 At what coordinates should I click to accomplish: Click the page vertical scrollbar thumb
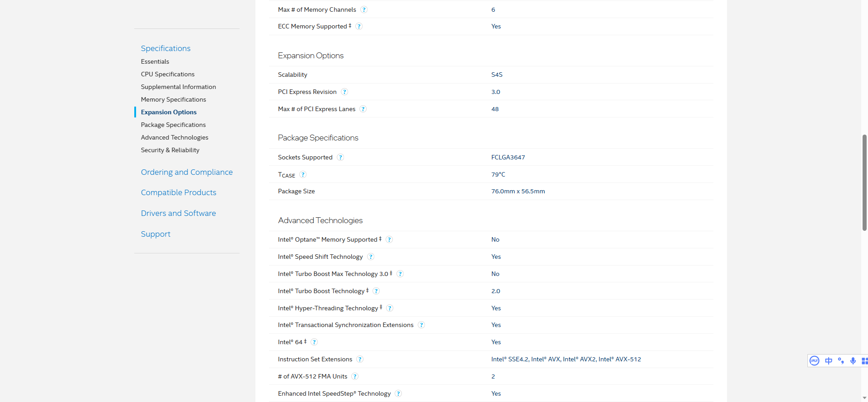tap(864, 182)
